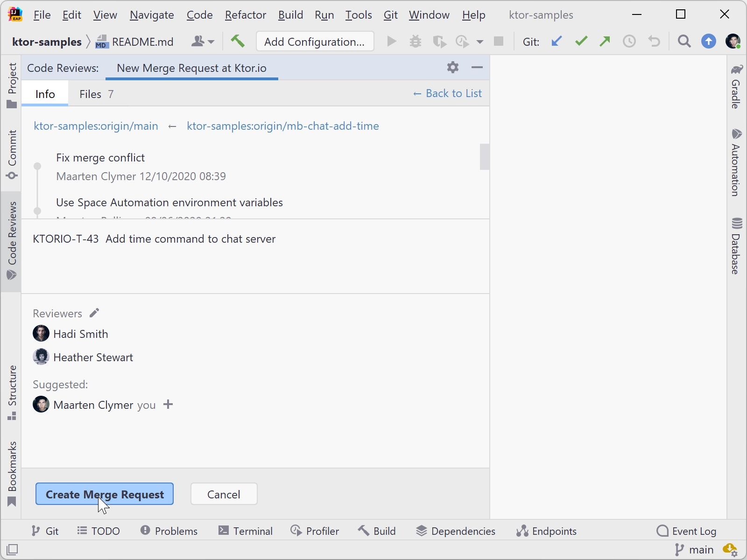
Task: Open the bottom Git tool window
Action: [x=45, y=531]
